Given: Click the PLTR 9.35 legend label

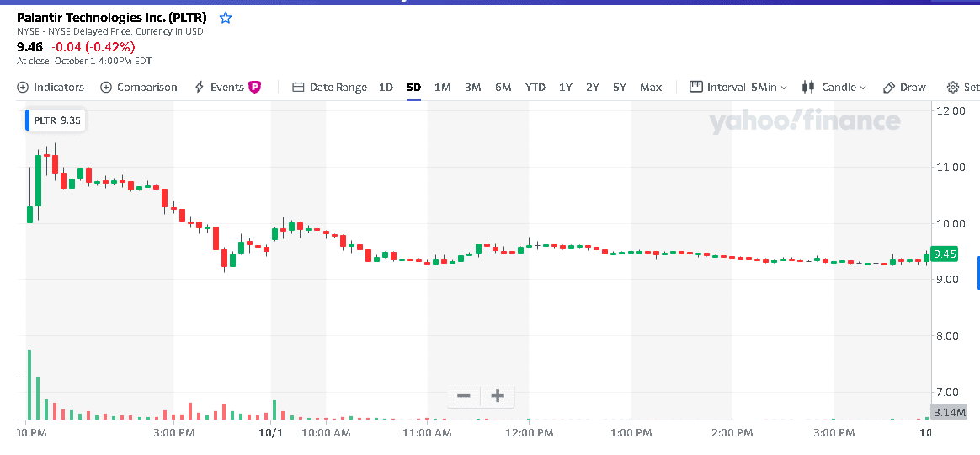Looking at the screenshot, I should 56,120.
